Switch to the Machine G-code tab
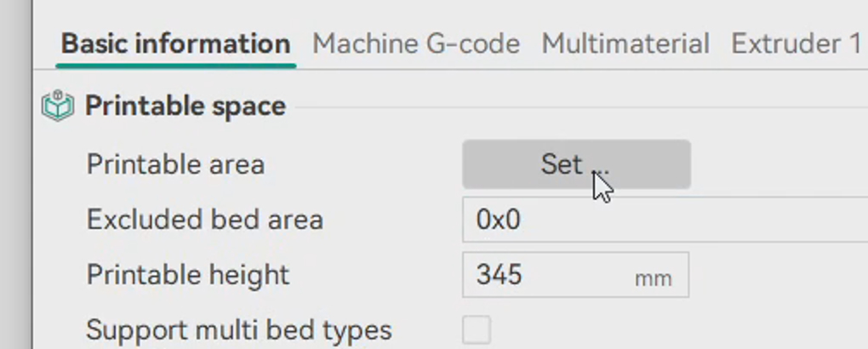 (416, 43)
